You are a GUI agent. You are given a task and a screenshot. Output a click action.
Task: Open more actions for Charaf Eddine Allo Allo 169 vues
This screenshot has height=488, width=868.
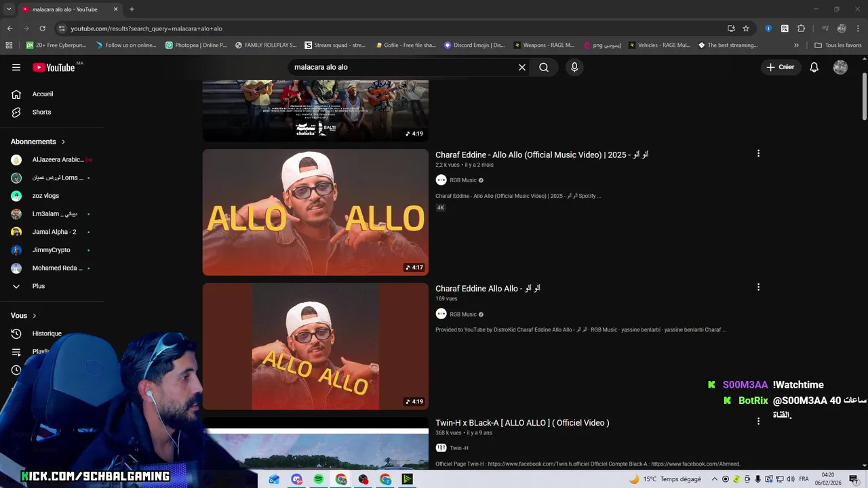[758, 287]
